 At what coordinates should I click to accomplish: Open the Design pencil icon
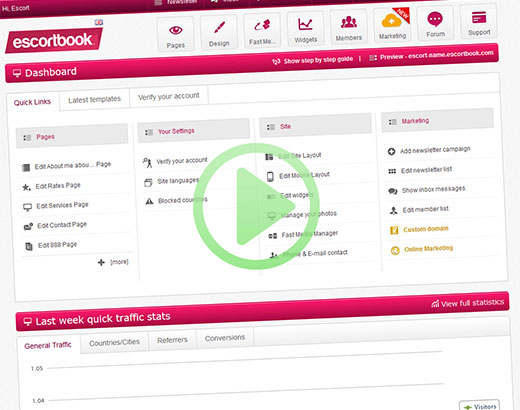pyautogui.click(x=219, y=32)
